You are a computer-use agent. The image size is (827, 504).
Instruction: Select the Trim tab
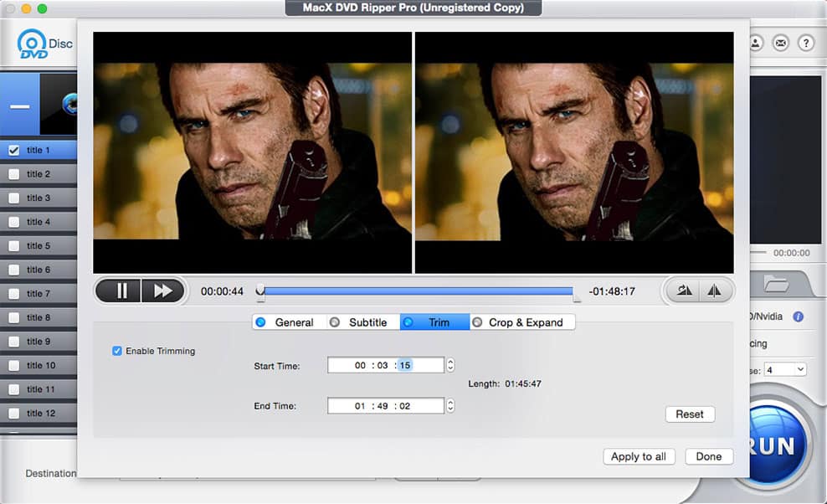coord(434,322)
